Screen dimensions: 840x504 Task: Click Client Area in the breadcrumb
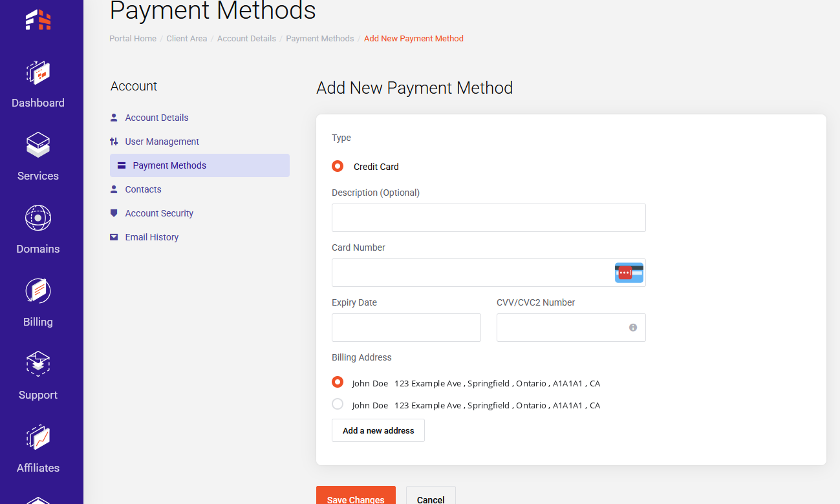(x=187, y=39)
